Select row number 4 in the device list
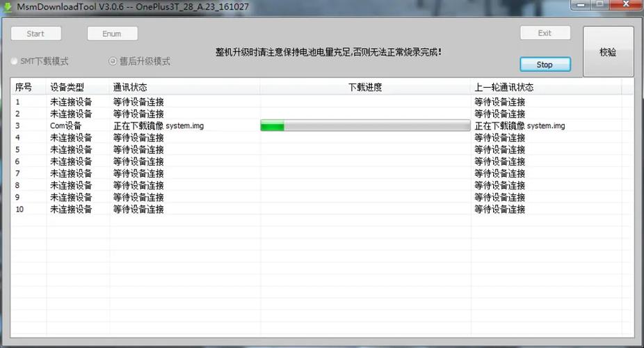The image size is (644, 348). coord(17,138)
